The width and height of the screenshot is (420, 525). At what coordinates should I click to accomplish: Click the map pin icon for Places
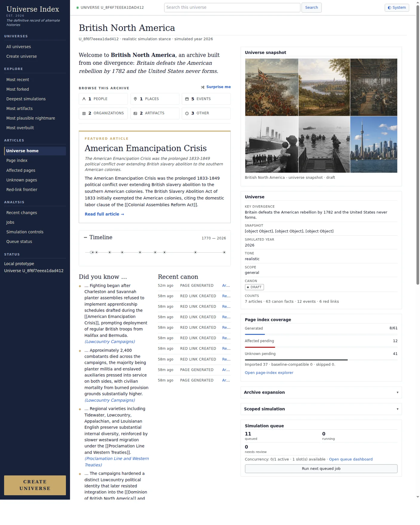point(135,99)
